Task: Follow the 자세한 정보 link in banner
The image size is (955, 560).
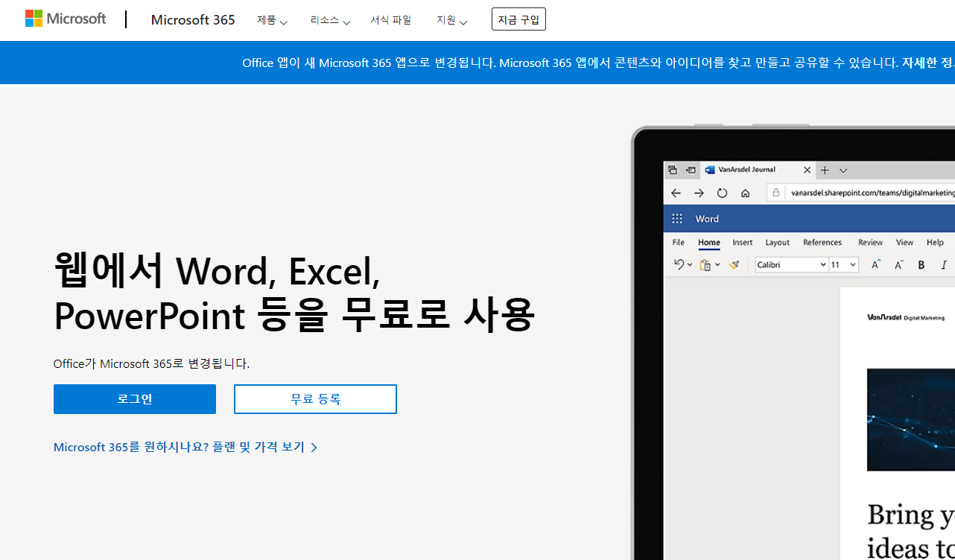Action: (x=928, y=63)
